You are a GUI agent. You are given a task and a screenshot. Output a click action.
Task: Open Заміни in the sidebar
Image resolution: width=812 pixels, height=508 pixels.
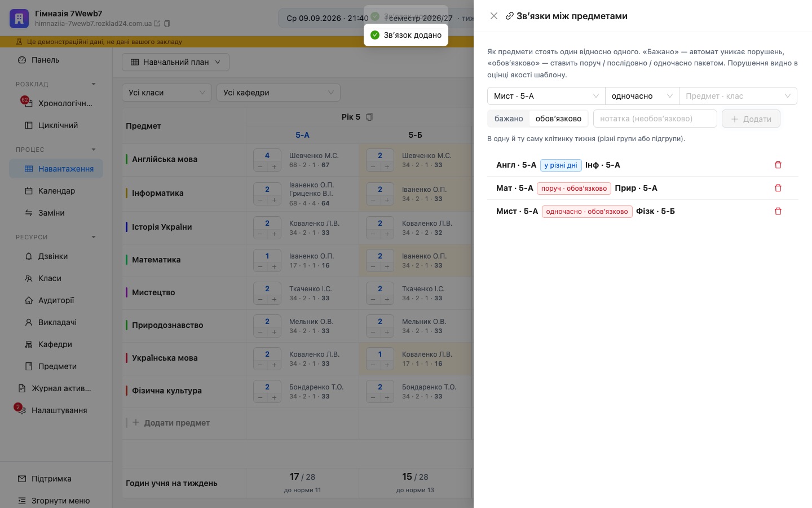point(56,213)
